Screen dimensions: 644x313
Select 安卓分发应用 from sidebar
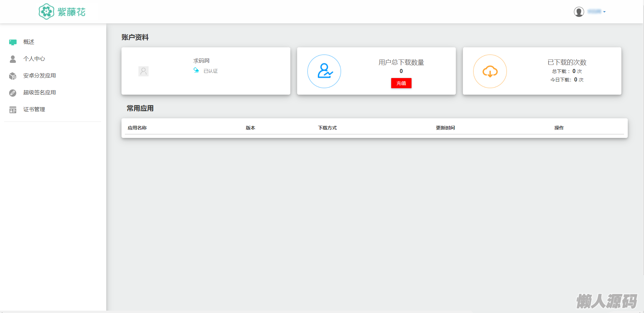[39, 76]
